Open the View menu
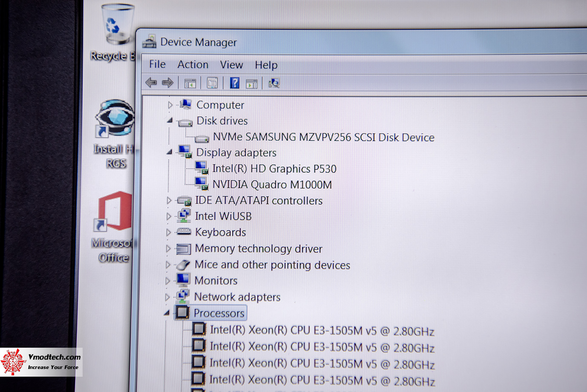This screenshot has width=587, height=392. point(232,65)
